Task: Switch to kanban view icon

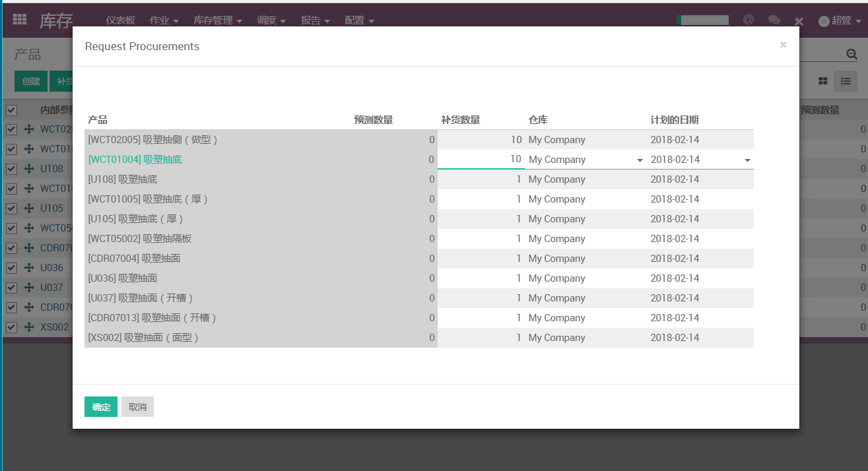Action: coord(823,81)
